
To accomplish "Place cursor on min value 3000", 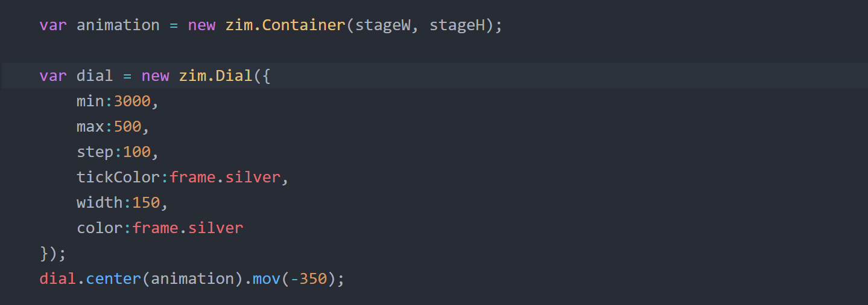I will coord(132,101).
